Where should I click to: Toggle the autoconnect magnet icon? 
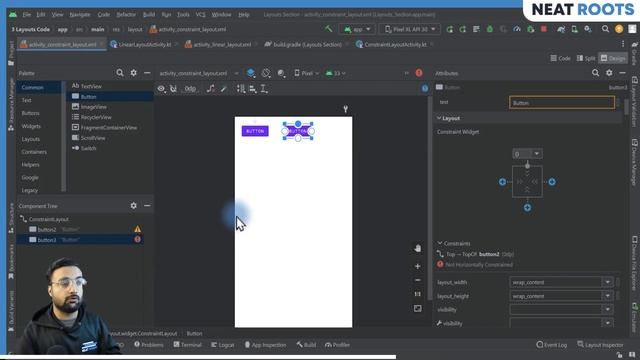tap(173, 89)
